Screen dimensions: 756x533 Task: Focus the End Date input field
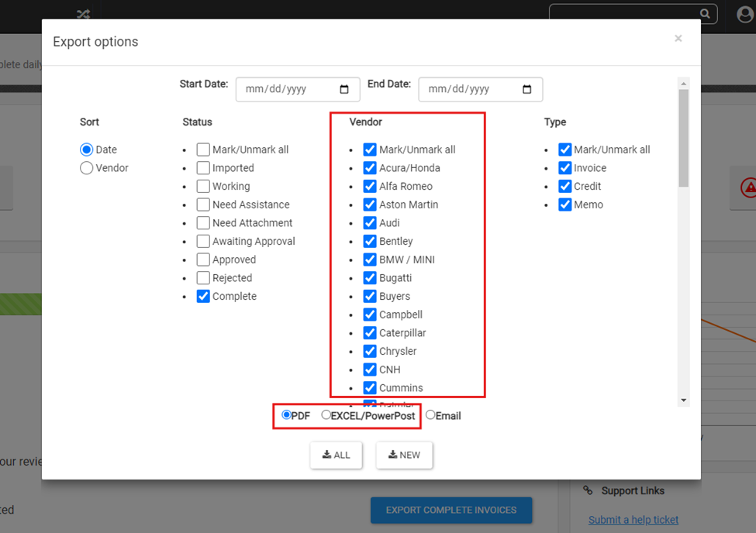[480, 89]
